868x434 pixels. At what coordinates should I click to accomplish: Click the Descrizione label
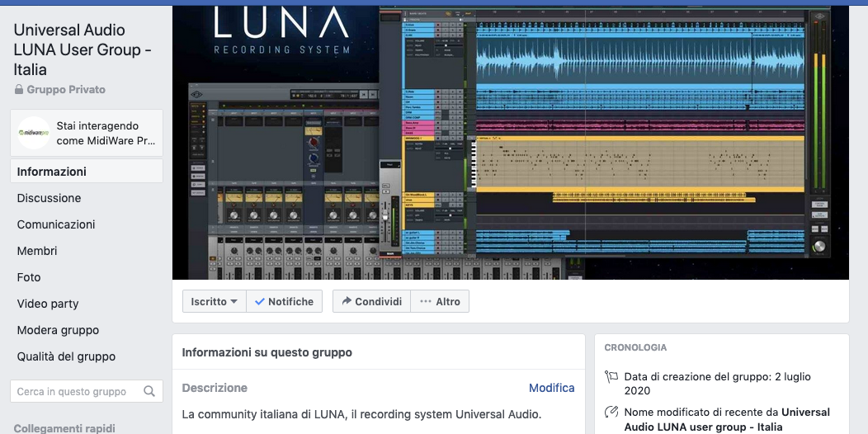pos(215,388)
